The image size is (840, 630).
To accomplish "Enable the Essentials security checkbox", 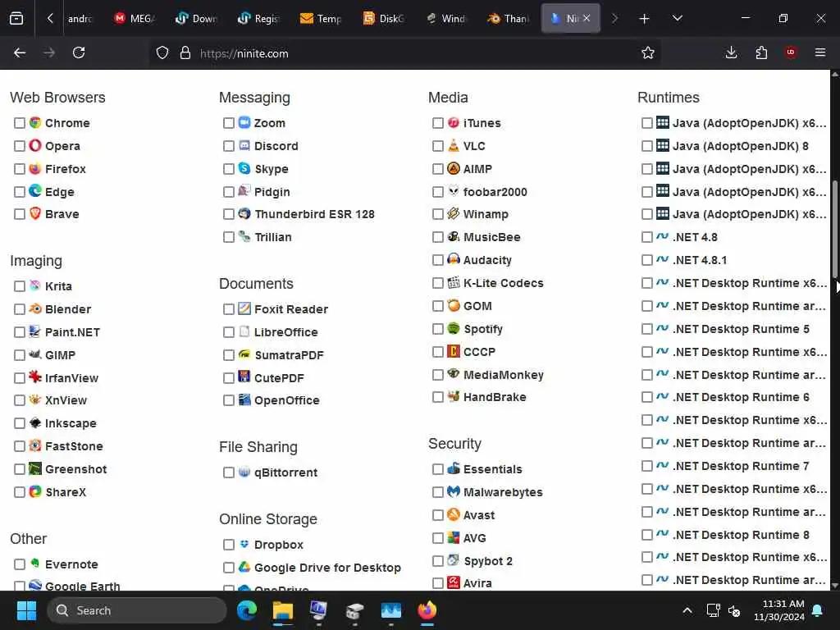I will [438, 469].
